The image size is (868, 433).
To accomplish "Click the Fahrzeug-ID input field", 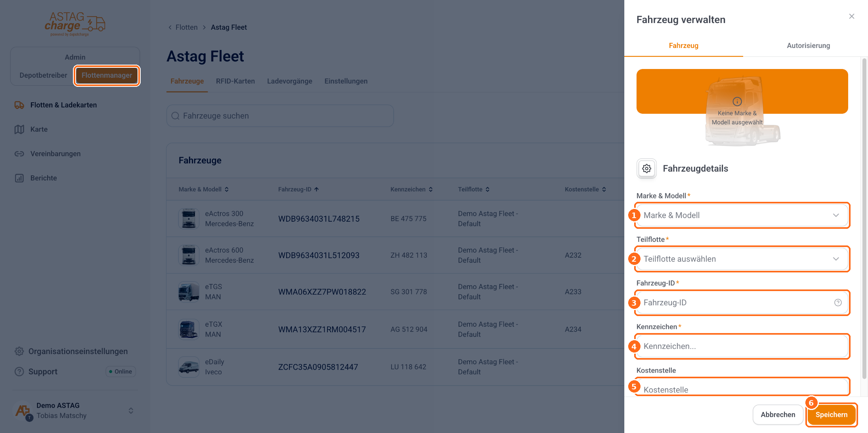I will pyautogui.click(x=742, y=303).
